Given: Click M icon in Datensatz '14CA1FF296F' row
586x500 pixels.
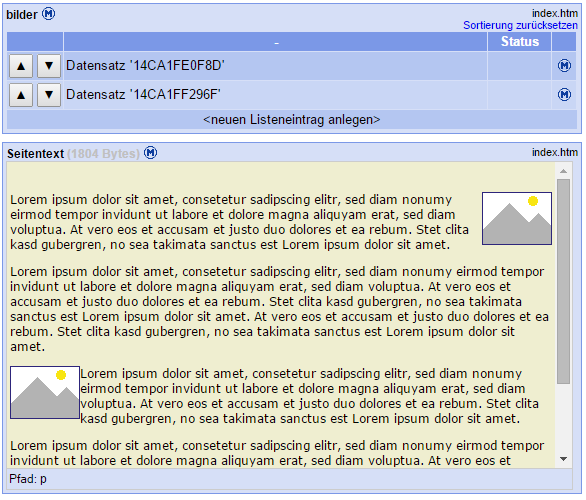Looking at the screenshot, I should click(564, 95).
